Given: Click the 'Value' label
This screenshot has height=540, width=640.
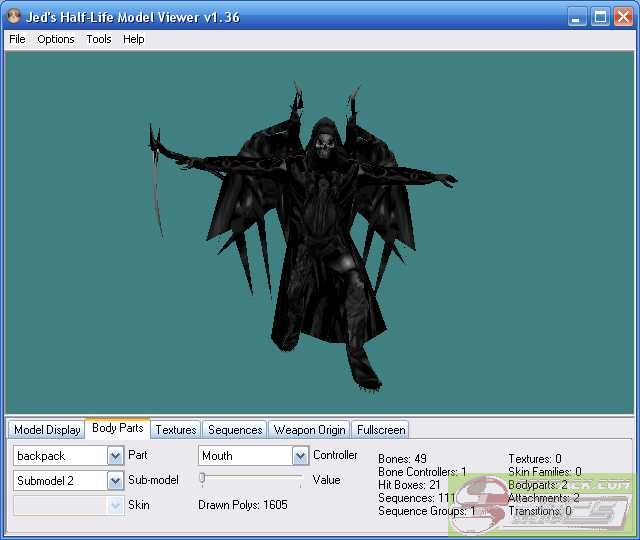Looking at the screenshot, I should click(x=326, y=480).
